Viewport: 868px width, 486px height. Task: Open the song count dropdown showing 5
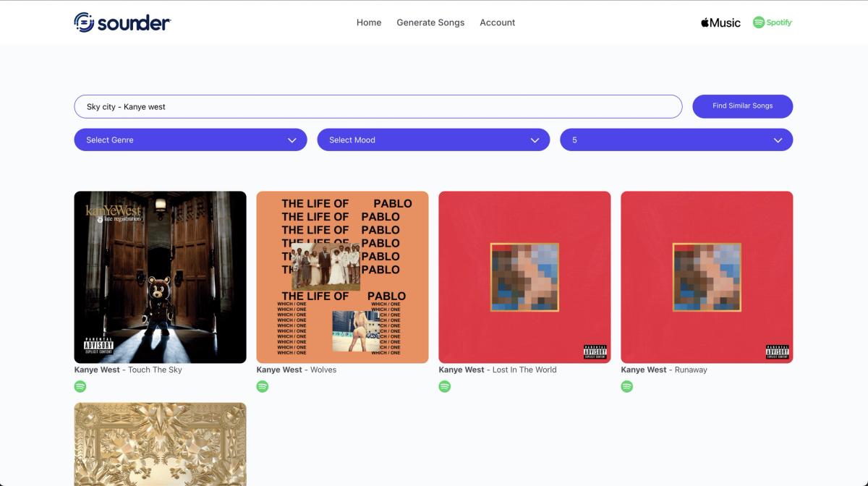[676, 140]
